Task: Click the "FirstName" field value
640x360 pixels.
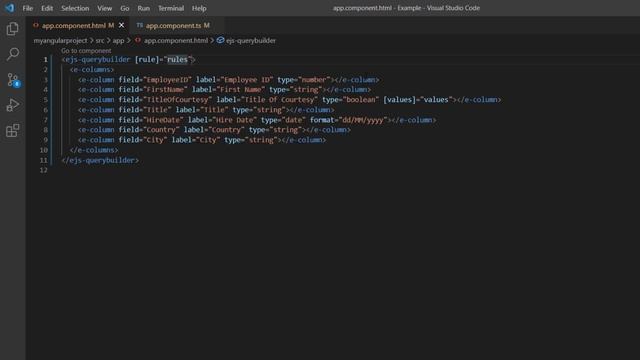Action: (165, 89)
